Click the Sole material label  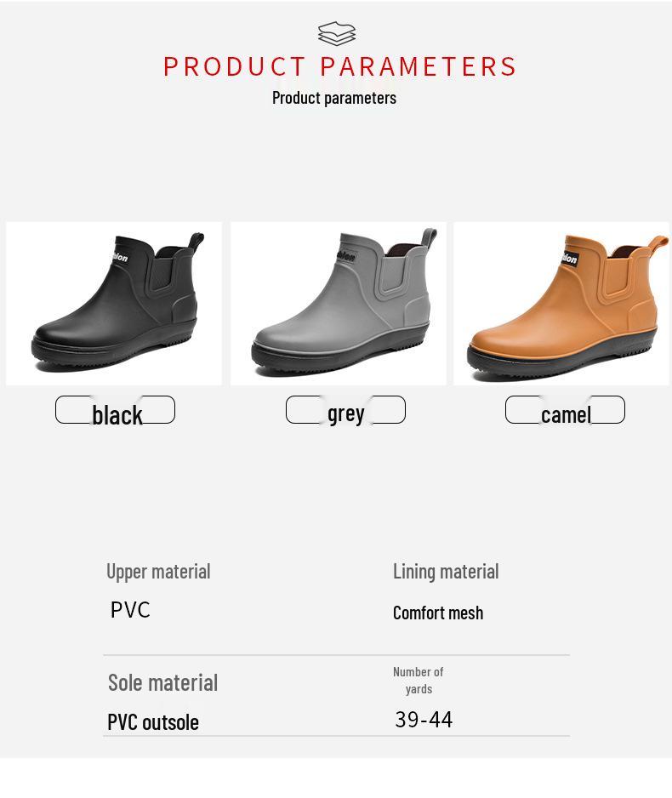[x=162, y=682]
